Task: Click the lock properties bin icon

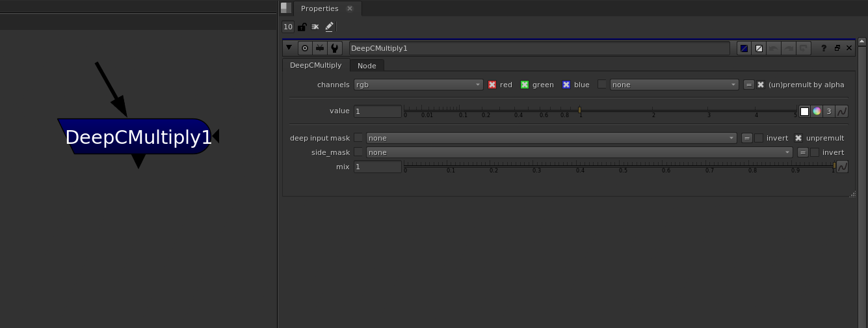Action: pyautogui.click(x=302, y=27)
